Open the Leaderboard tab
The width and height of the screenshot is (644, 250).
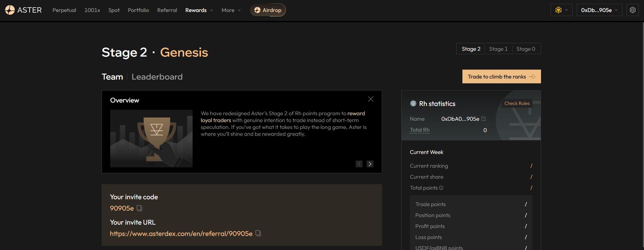[x=157, y=77]
